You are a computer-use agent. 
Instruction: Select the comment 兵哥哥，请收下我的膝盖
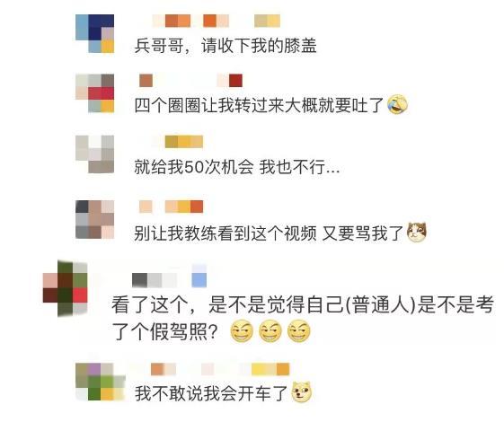click(x=225, y=46)
